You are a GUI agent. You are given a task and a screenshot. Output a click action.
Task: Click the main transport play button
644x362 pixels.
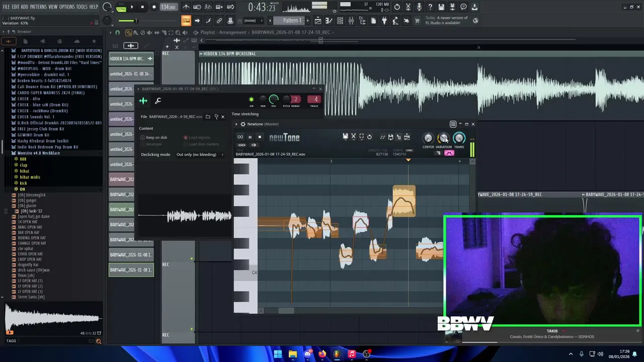132,7
